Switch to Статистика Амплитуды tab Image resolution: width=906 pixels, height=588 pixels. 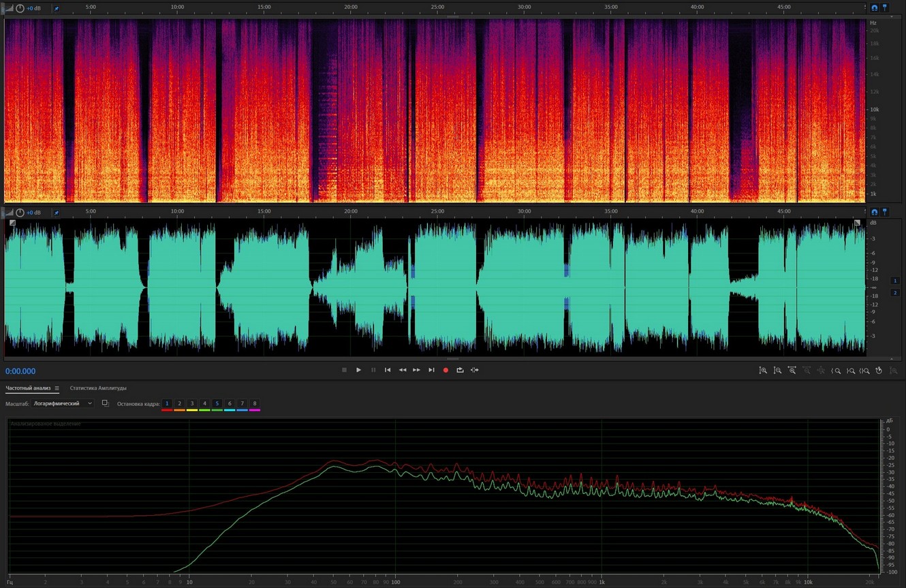click(x=97, y=388)
